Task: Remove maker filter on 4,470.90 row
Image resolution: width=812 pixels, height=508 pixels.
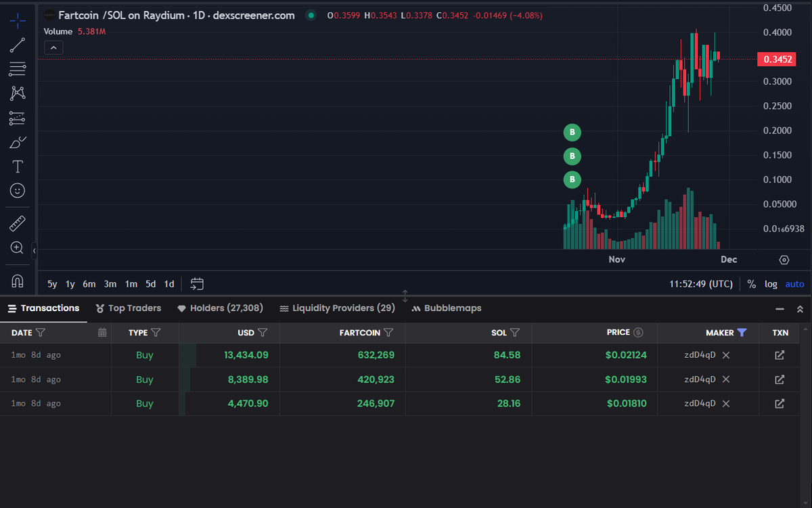Action: click(726, 404)
